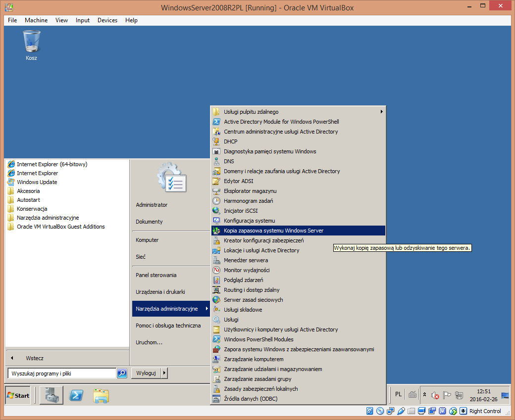
Task: Click the network tray icon
Action: [459, 395]
